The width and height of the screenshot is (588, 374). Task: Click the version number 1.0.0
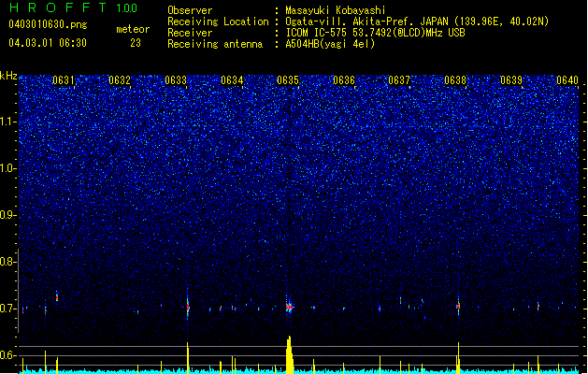tap(127, 8)
